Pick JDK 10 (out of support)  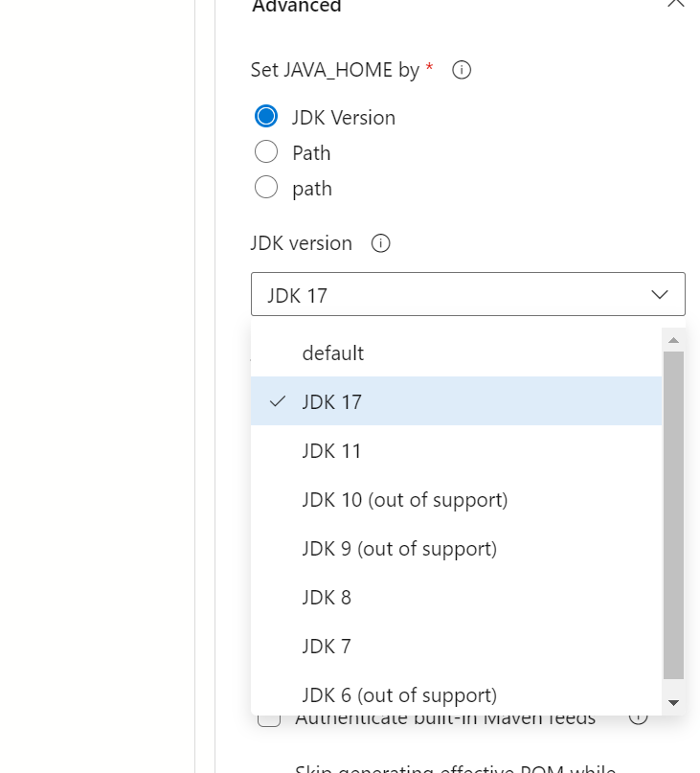pos(405,499)
